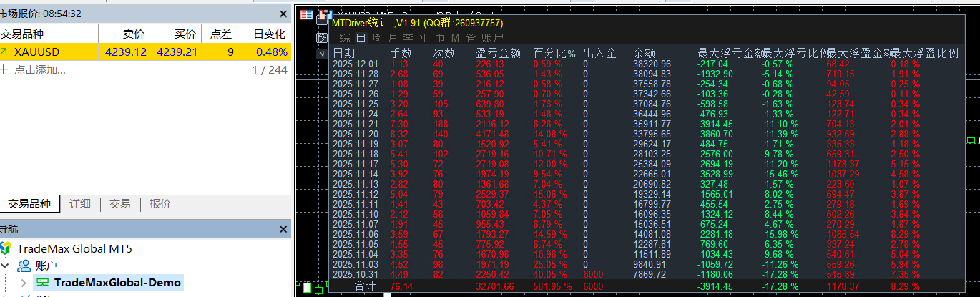
Task: Open the 交易 tab in market watch
Action: 120,203
